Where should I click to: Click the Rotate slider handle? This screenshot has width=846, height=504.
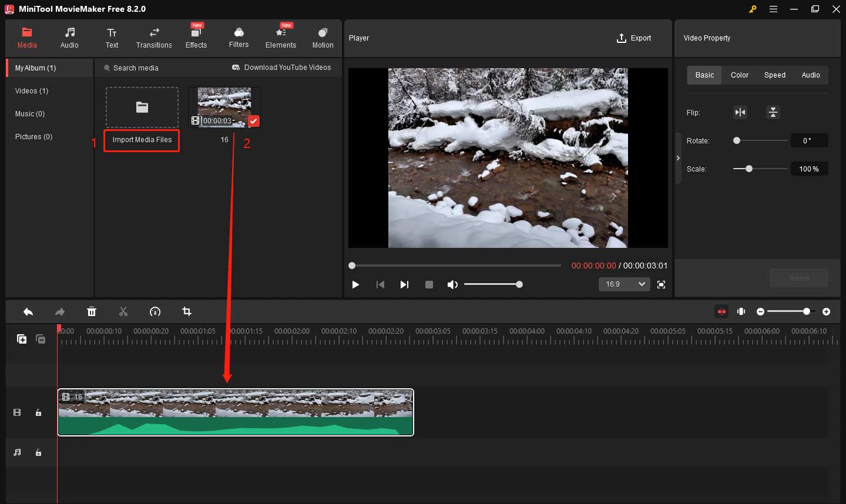coord(737,140)
